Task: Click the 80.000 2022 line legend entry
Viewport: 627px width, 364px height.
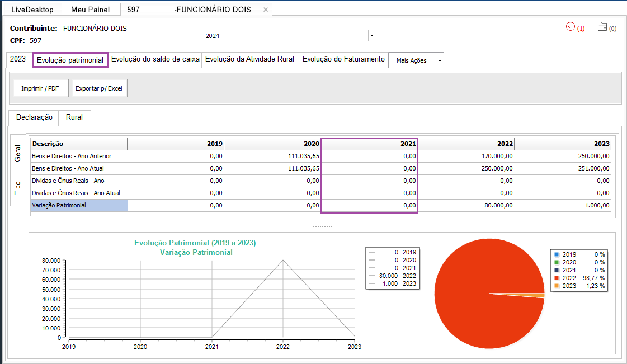Action: [x=392, y=276]
